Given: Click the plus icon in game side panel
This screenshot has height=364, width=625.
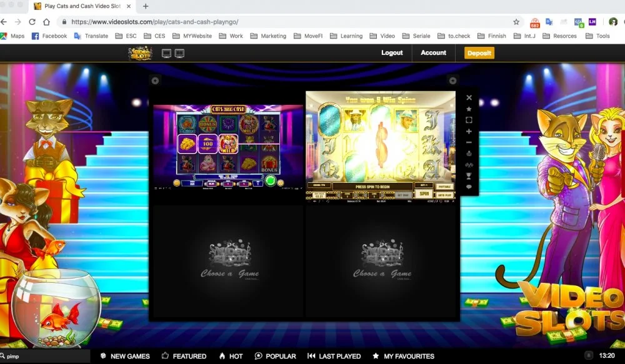Looking at the screenshot, I should click(x=469, y=131).
